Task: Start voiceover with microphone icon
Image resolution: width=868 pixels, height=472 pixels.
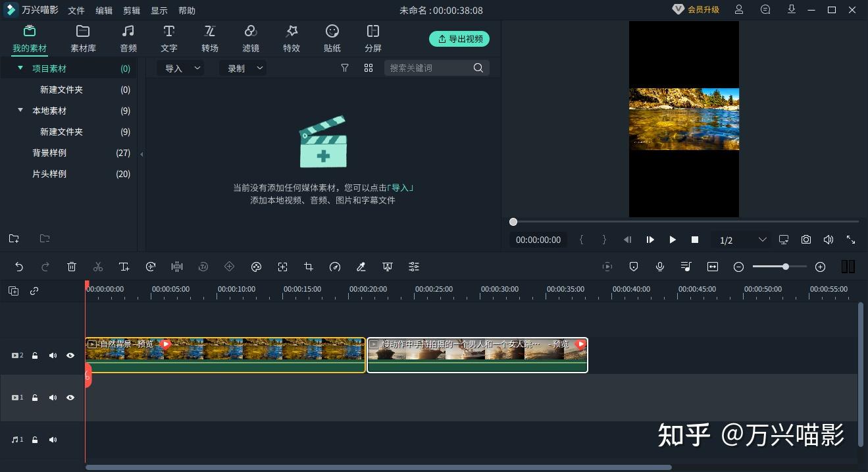Action: point(660,267)
